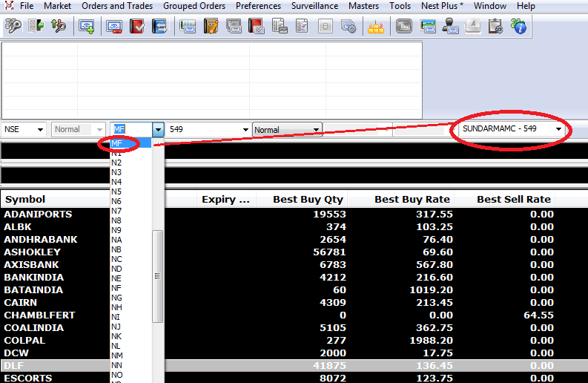Click the blue screen icon with green plus

click(87, 27)
